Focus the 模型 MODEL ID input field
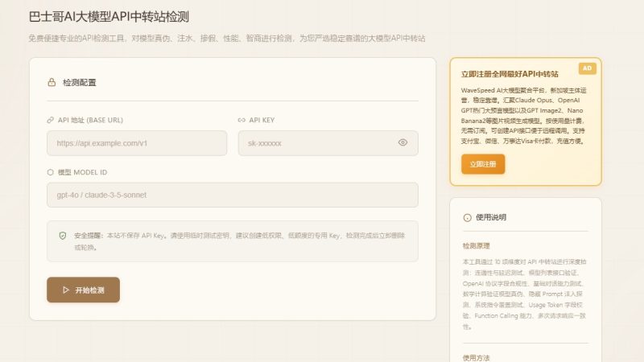 point(233,195)
